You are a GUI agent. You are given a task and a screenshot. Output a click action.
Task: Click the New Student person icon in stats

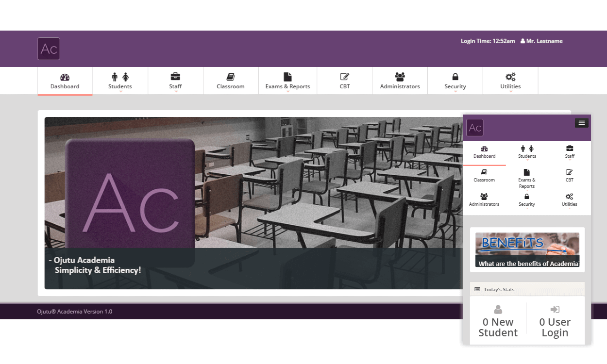(498, 310)
